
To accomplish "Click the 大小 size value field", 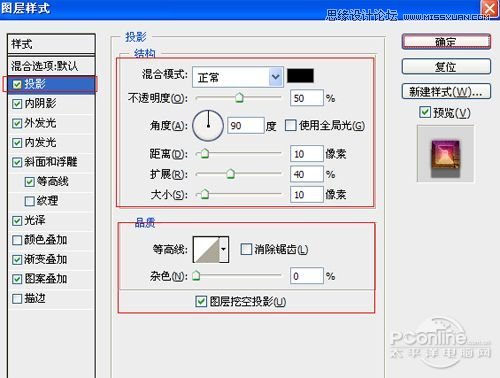I will [x=307, y=194].
